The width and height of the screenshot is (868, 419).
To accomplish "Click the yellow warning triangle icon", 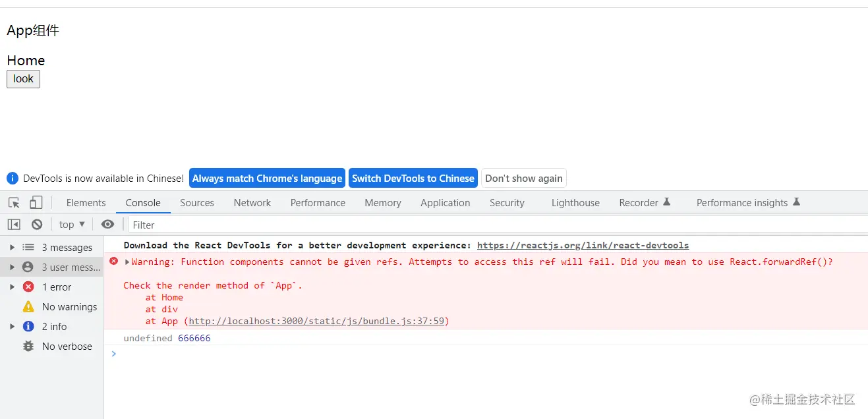I will [x=28, y=307].
